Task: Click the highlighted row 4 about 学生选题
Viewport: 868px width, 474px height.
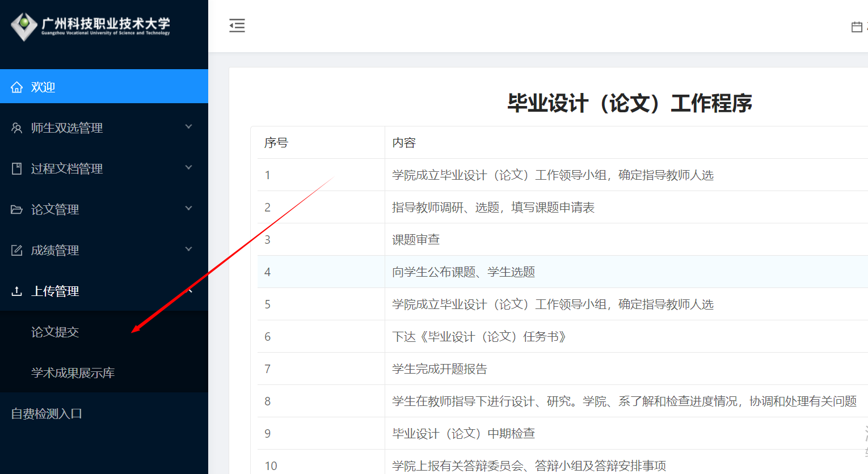Action: tap(462, 272)
